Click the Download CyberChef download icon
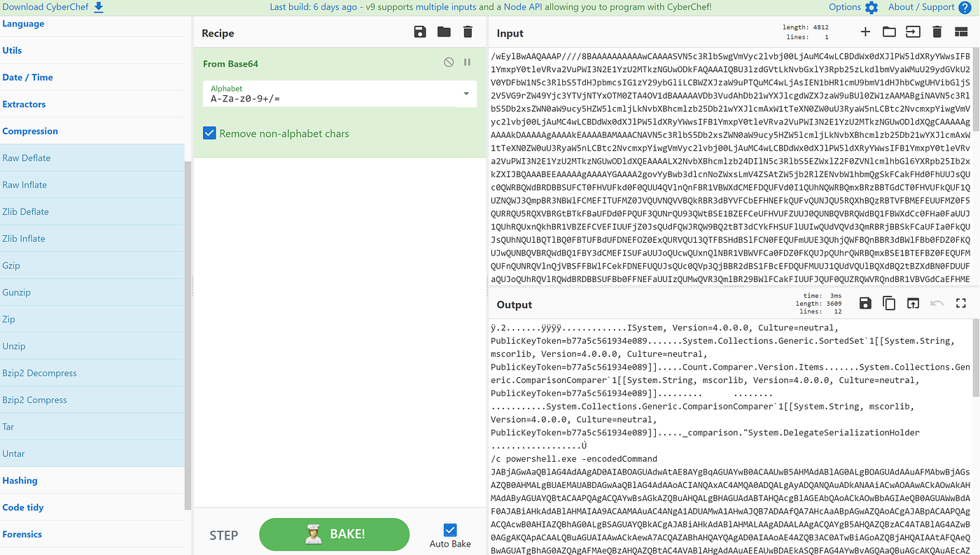980x555 pixels. point(99,7)
